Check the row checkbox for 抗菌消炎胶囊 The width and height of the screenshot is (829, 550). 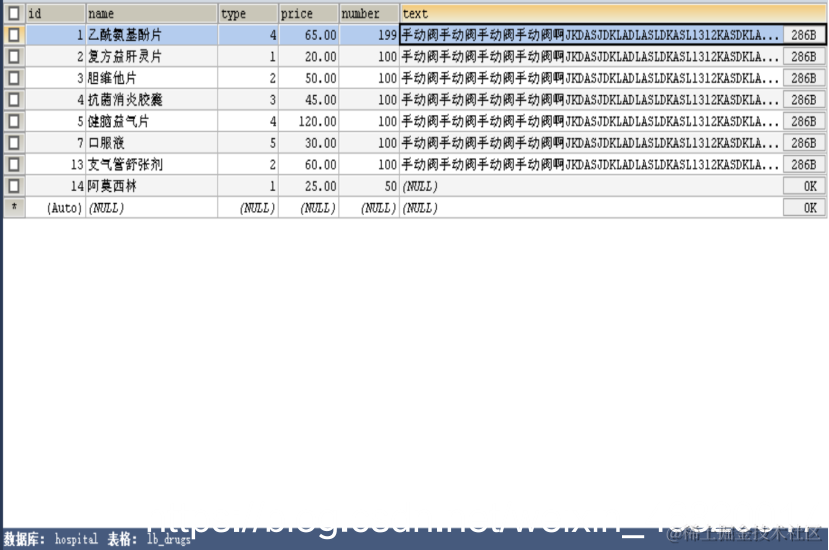click(x=14, y=99)
